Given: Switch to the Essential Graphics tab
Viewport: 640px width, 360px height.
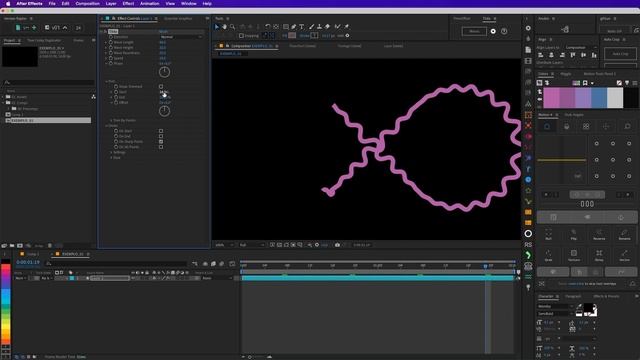Looking at the screenshot, I should tap(178, 18).
